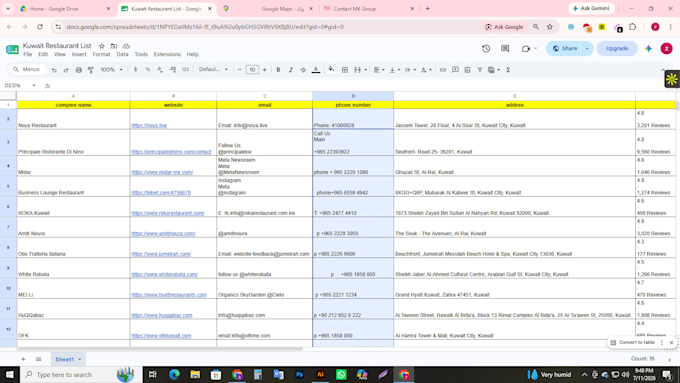The width and height of the screenshot is (680, 383).
Task: Open fill color picker
Action: (331, 69)
